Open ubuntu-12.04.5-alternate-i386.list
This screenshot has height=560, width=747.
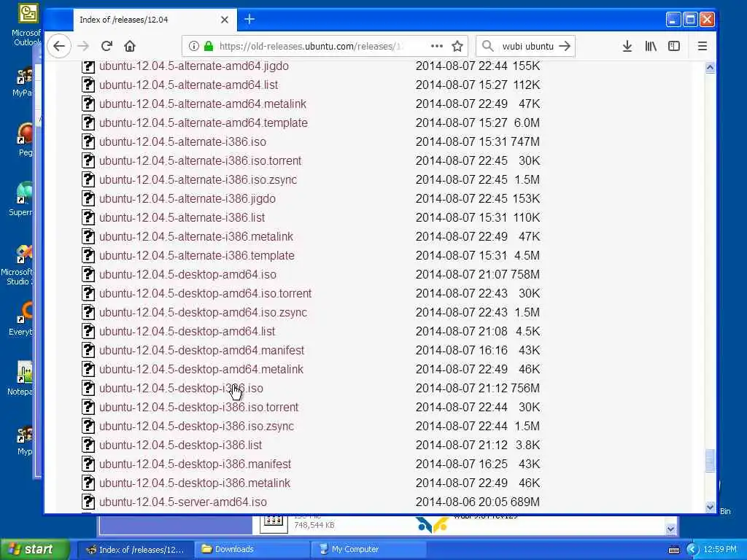click(182, 218)
